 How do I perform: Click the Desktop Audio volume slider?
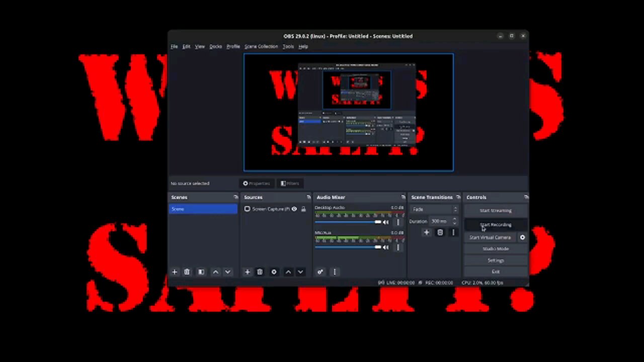coord(348,222)
